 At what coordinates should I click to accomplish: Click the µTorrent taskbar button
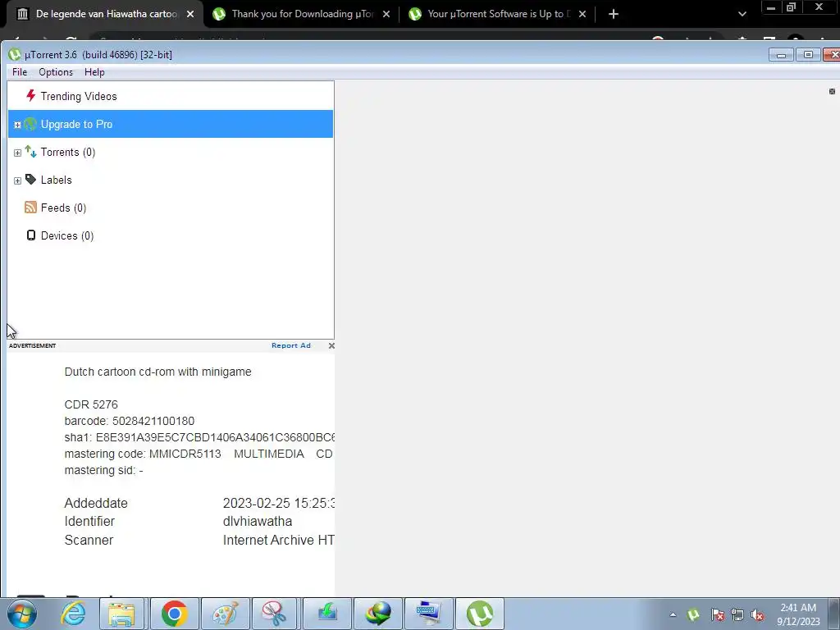pyautogui.click(x=479, y=614)
